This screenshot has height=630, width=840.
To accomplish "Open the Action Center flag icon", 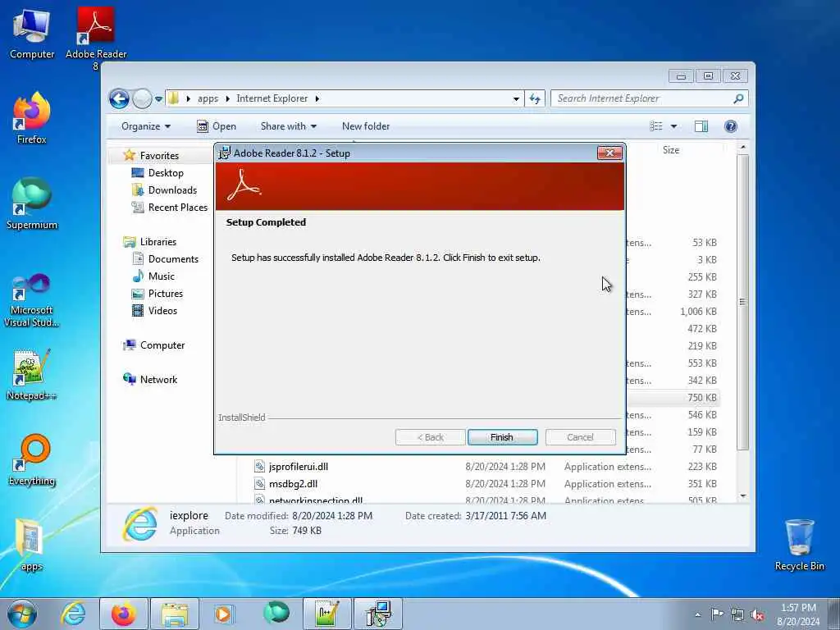I will click(717, 614).
